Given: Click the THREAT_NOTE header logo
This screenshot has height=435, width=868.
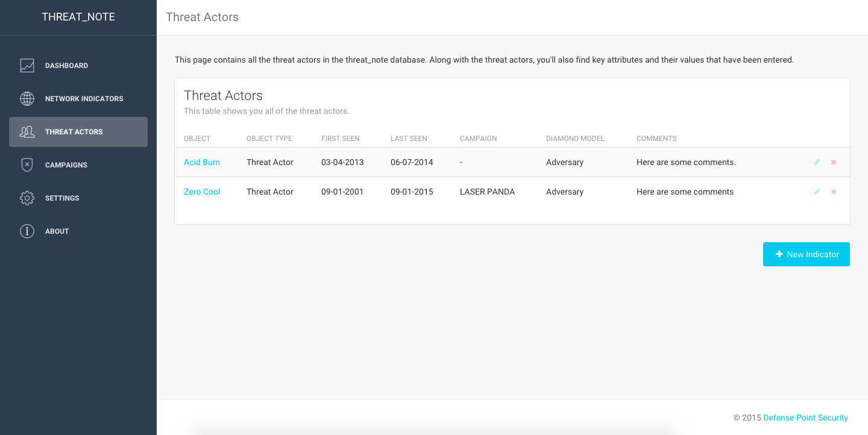Looking at the screenshot, I should point(78,17).
